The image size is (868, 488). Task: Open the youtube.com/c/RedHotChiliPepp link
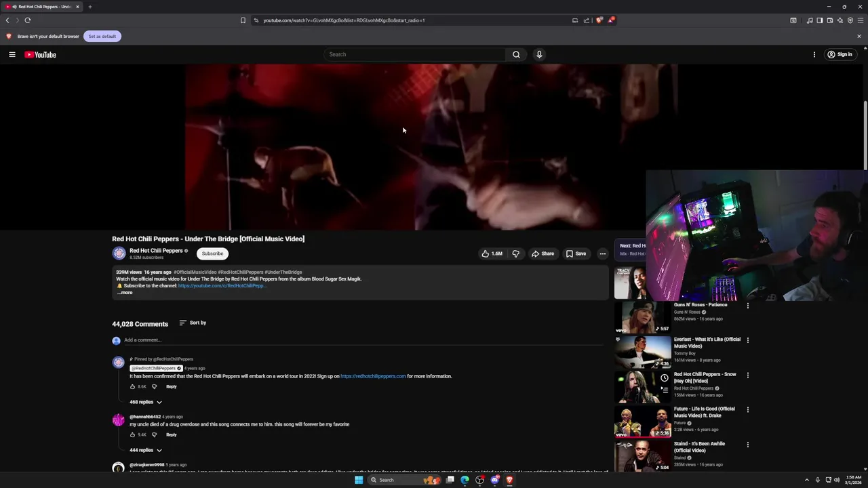coord(222,285)
